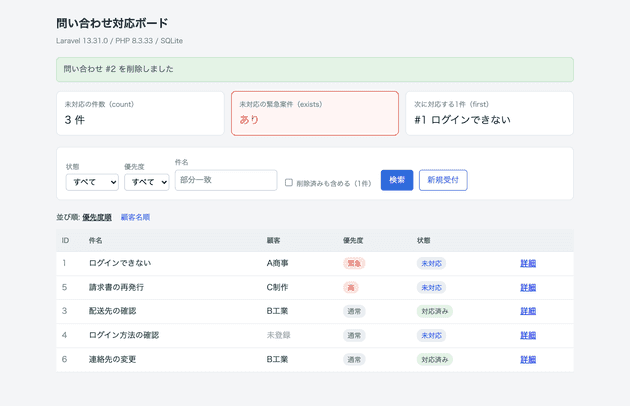Click the 連絡先の変更 subject cell
Screen dimensions: 630x406
[x=112, y=359]
